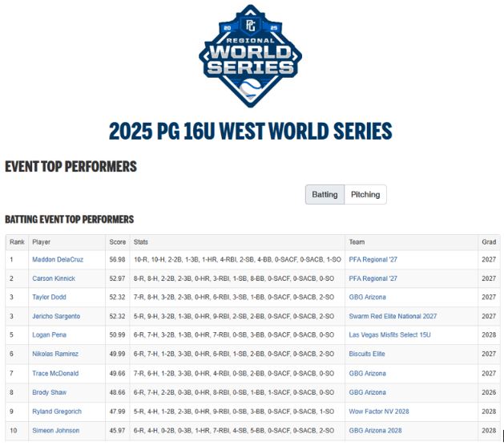Select Trace McDonald player link
This screenshot has height=446, width=504.
[55, 374]
